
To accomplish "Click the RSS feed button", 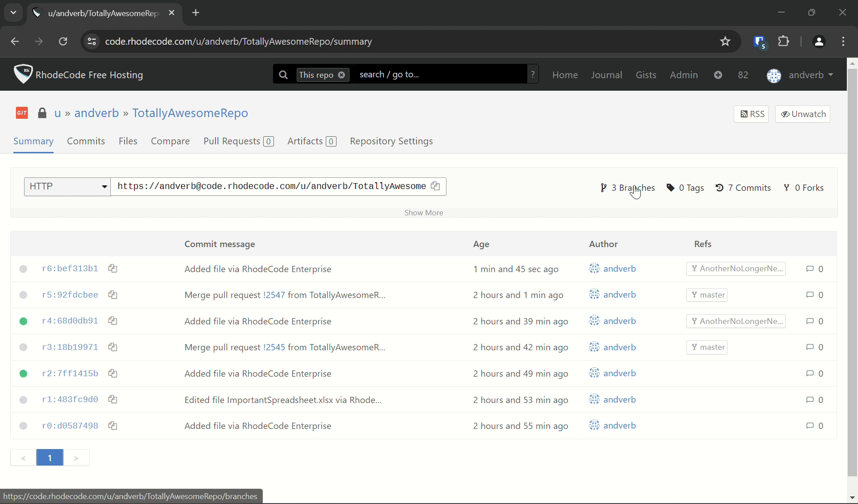I will coord(751,114).
